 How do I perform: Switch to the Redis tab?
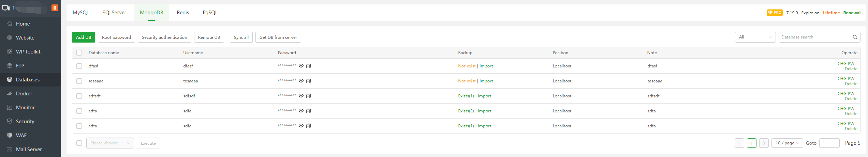pos(183,13)
